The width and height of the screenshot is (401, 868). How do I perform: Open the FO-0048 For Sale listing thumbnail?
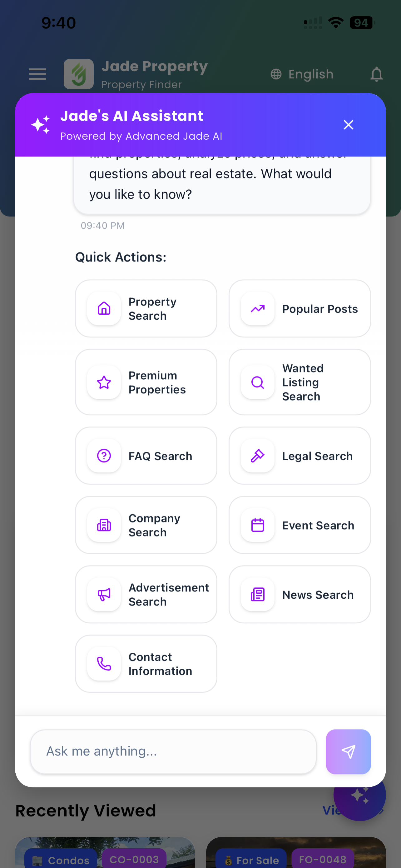(x=296, y=852)
